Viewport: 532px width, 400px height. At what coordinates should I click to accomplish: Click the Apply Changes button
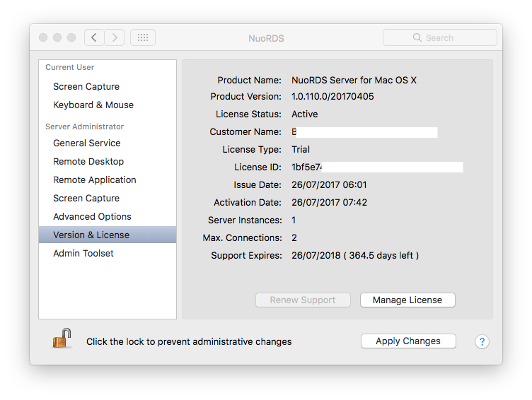click(408, 341)
